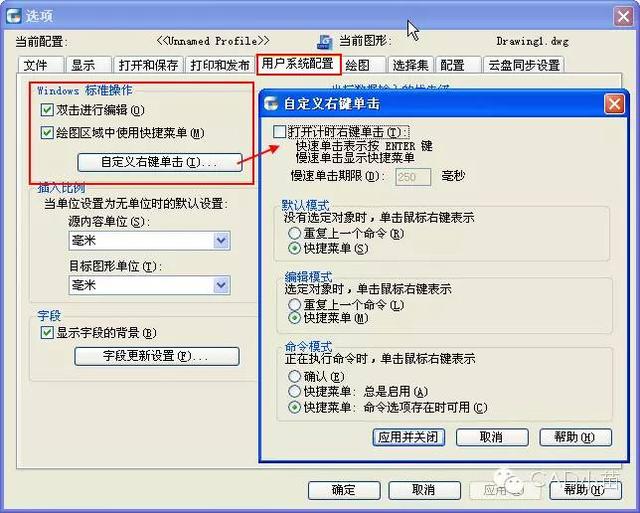Switch to the 文件 tab
The width and height of the screenshot is (640, 513).
point(40,65)
